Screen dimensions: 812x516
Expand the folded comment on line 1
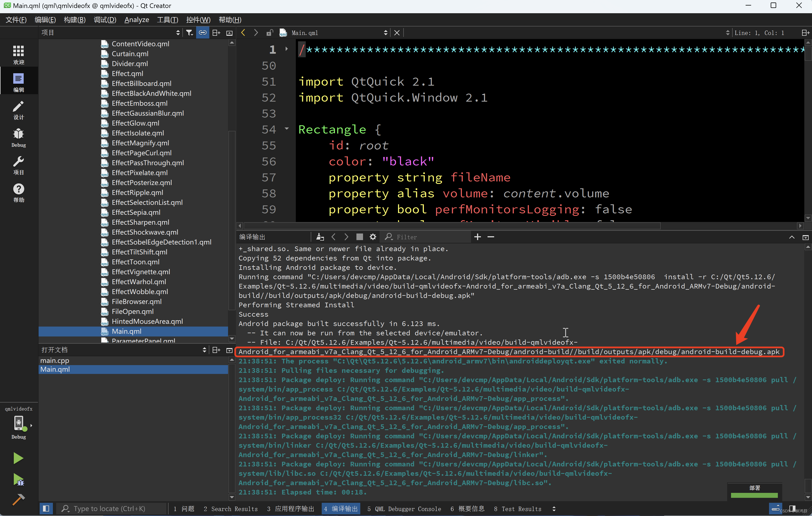click(x=287, y=49)
